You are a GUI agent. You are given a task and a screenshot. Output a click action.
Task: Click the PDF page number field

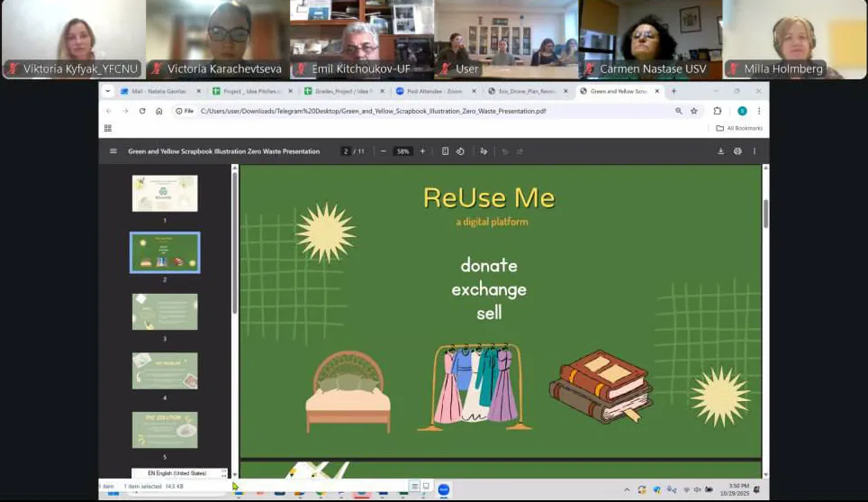(x=346, y=151)
